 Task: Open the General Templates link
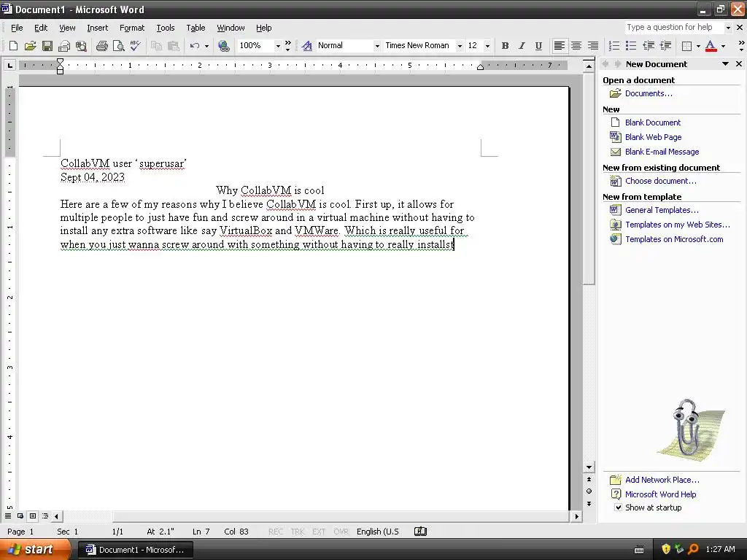tap(662, 210)
